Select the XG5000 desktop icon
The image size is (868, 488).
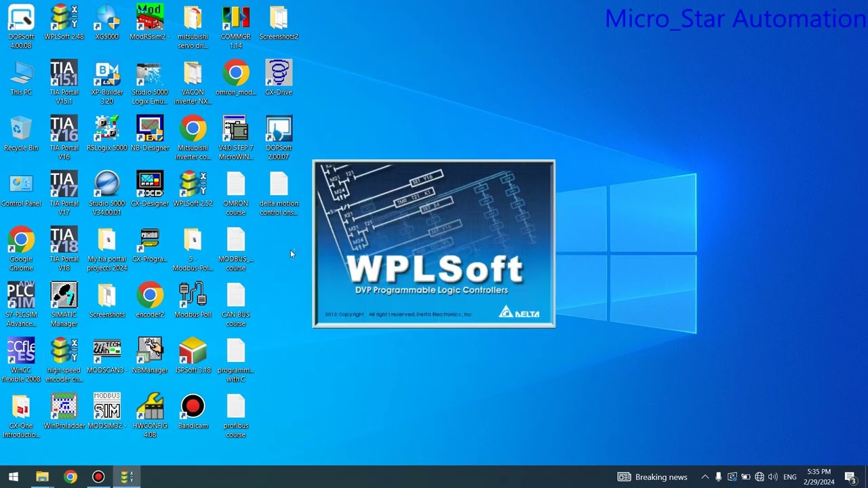click(x=107, y=22)
